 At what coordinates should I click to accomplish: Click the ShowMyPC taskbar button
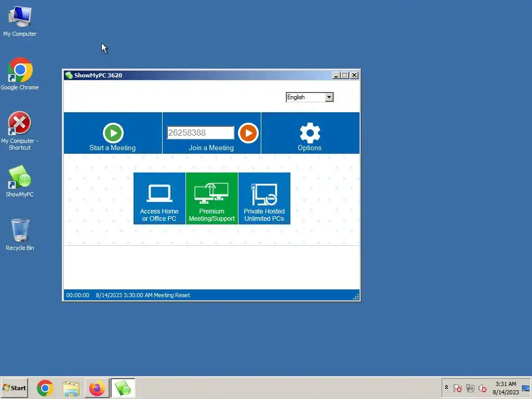123,388
